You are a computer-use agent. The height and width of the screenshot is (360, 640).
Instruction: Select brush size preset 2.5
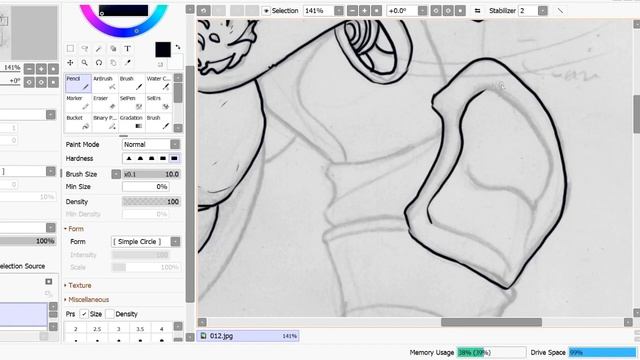tap(97, 333)
